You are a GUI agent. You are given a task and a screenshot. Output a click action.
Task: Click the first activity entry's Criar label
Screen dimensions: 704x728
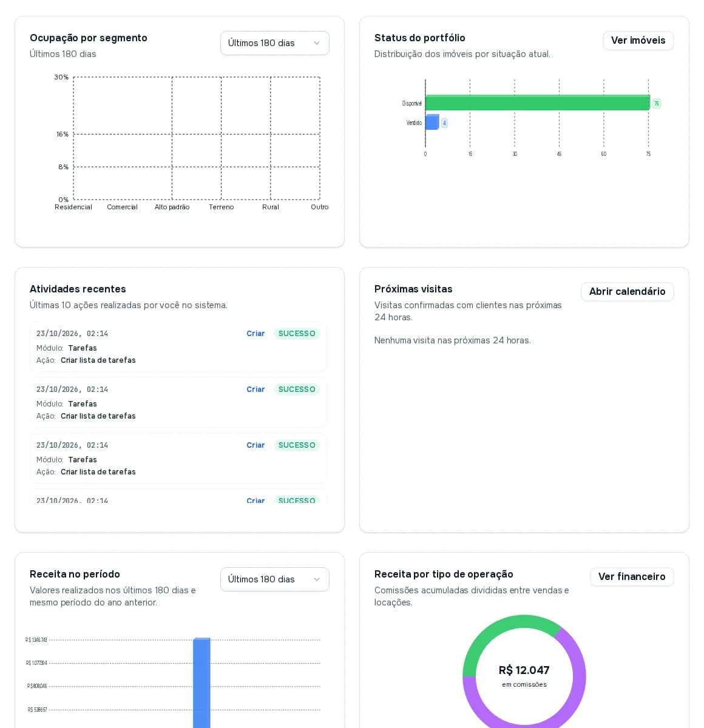pos(256,334)
